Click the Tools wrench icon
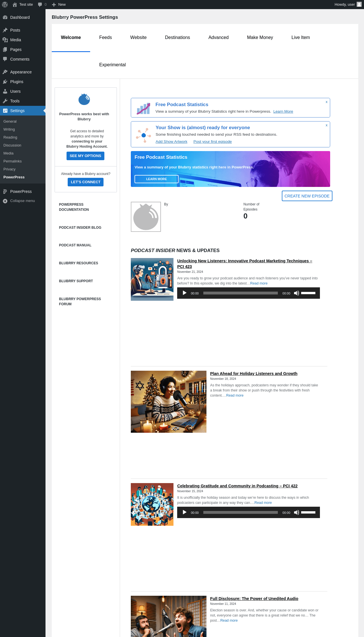The image size is (364, 637). coord(5,101)
